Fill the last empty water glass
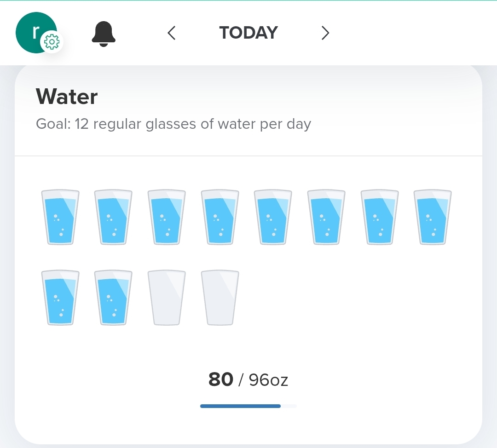Image resolution: width=497 pixels, height=448 pixels. 220,298
